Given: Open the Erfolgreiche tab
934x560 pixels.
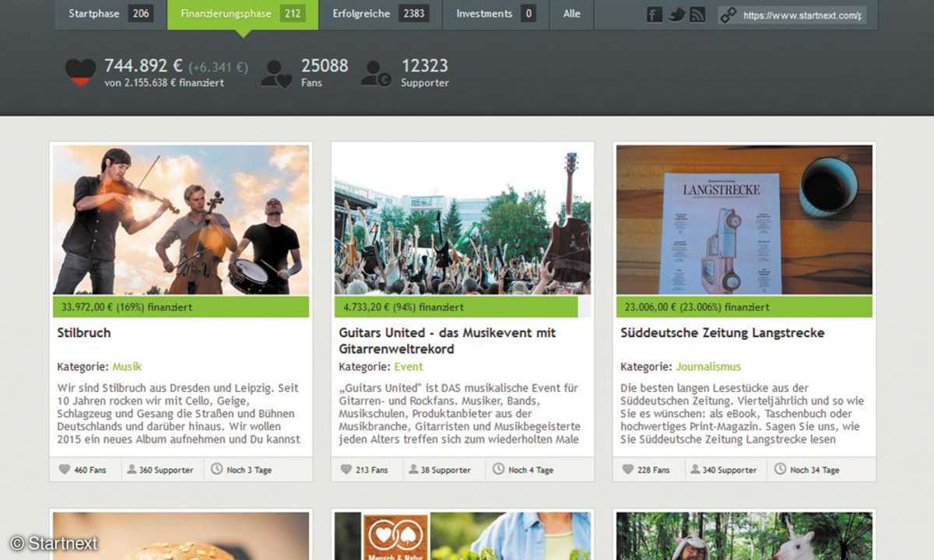Looking at the screenshot, I should [381, 14].
